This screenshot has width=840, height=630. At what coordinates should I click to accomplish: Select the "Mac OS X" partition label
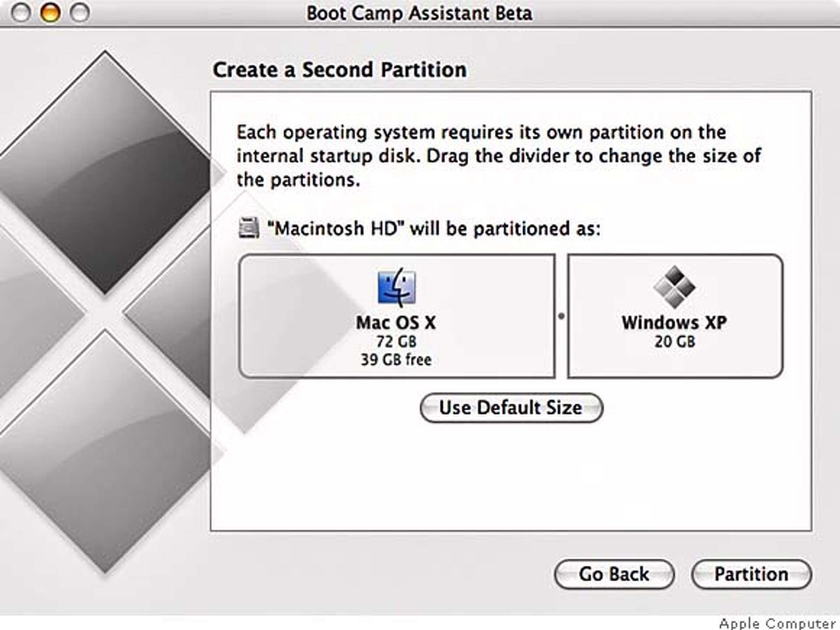tap(396, 322)
